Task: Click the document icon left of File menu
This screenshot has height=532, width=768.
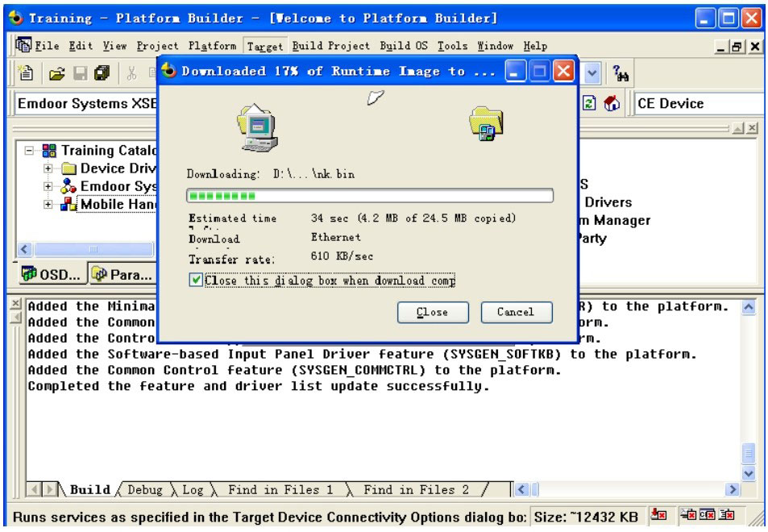Action: [x=23, y=45]
